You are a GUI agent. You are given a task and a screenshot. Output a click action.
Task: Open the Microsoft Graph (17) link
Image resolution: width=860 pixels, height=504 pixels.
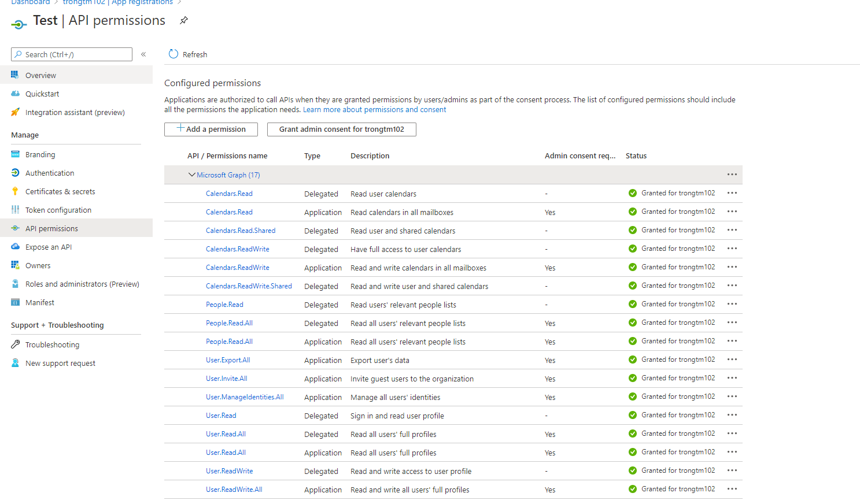pyautogui.click(x=228, y=175)
